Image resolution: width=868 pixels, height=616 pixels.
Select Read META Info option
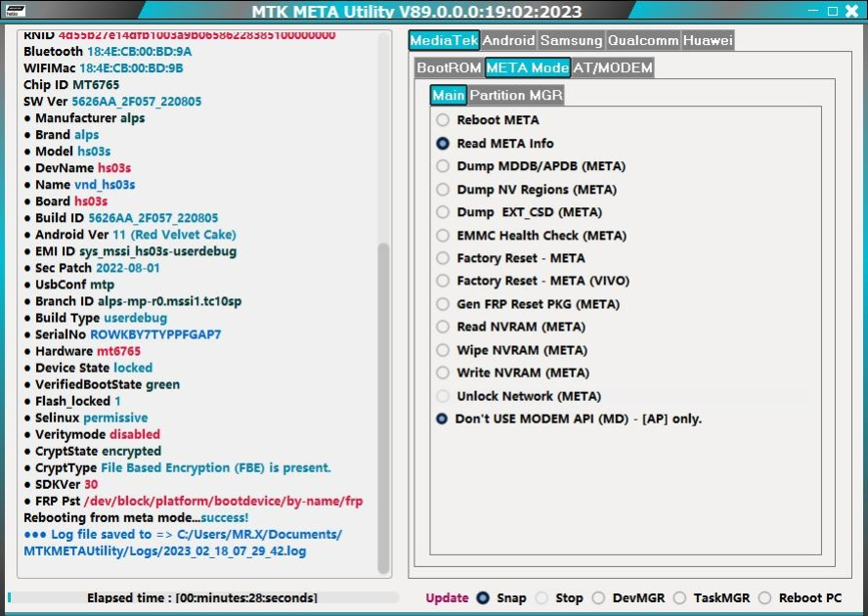[443, 144]
